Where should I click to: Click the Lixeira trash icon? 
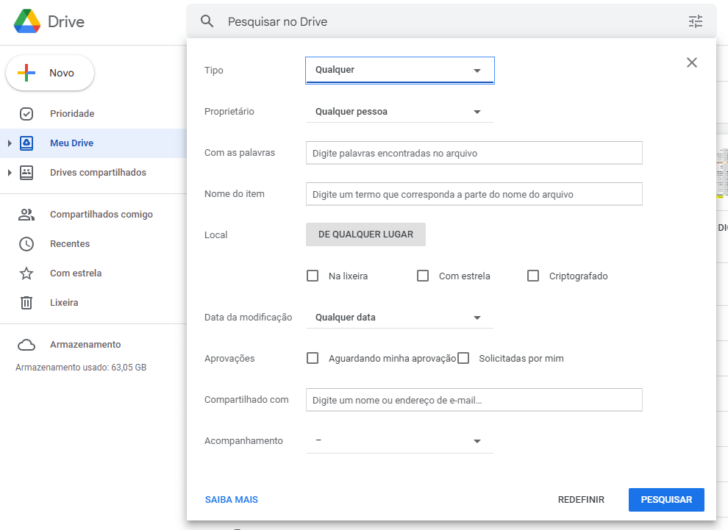coord(26,303)
